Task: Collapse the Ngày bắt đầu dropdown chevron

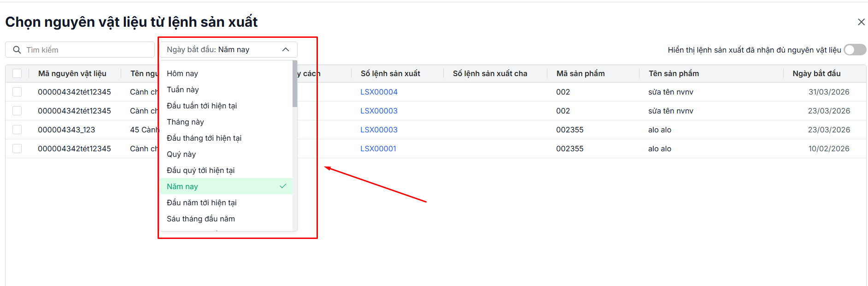Action: (x=286, y=50)
